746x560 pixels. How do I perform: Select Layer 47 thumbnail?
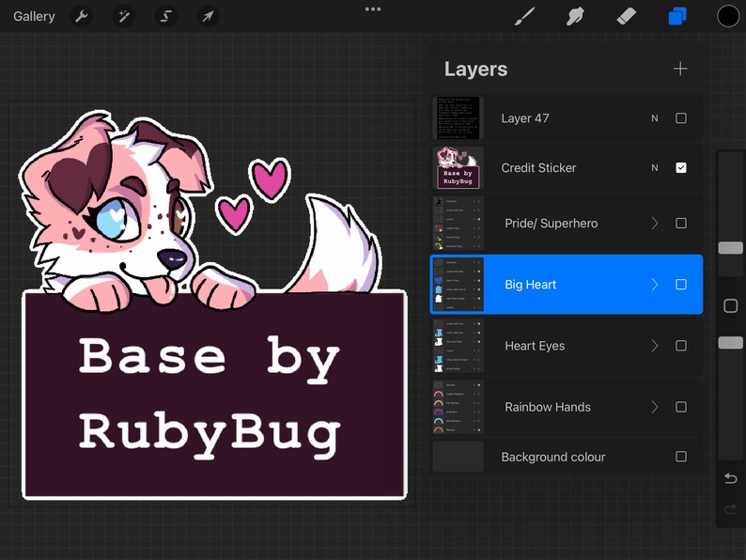click(x=458, y=118)
